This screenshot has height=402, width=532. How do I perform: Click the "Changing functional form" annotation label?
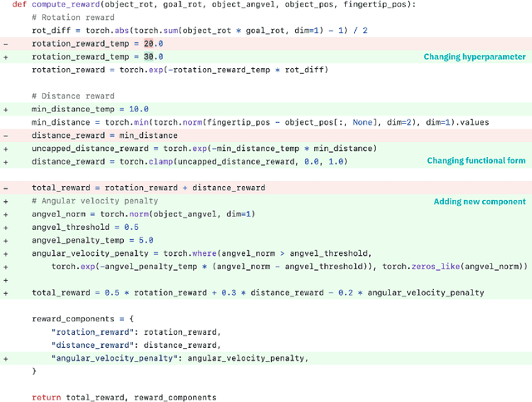(475, 161)
